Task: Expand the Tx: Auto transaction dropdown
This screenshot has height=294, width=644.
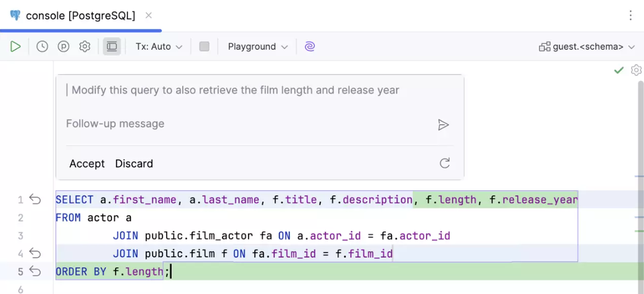Action: 159,46
